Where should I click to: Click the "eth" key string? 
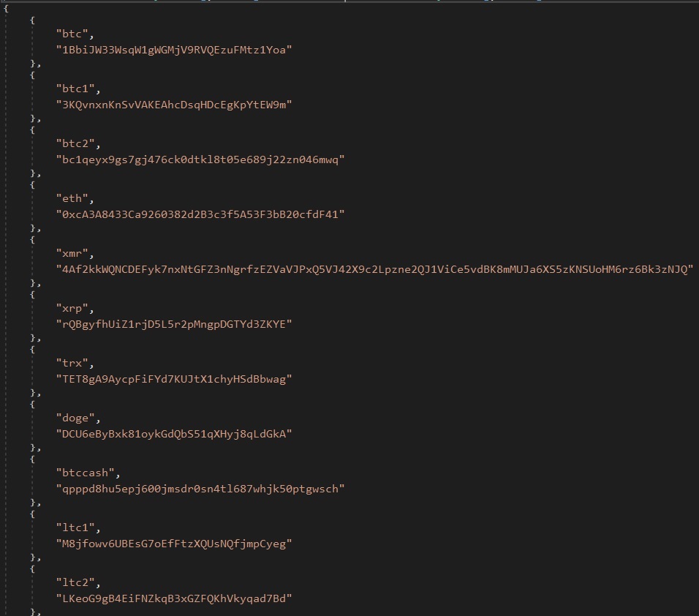coord(72,198)
